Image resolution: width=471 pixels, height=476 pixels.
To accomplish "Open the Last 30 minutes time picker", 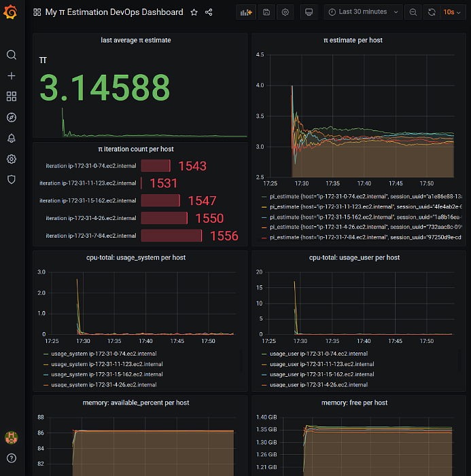I will click(x=364, y=12).
